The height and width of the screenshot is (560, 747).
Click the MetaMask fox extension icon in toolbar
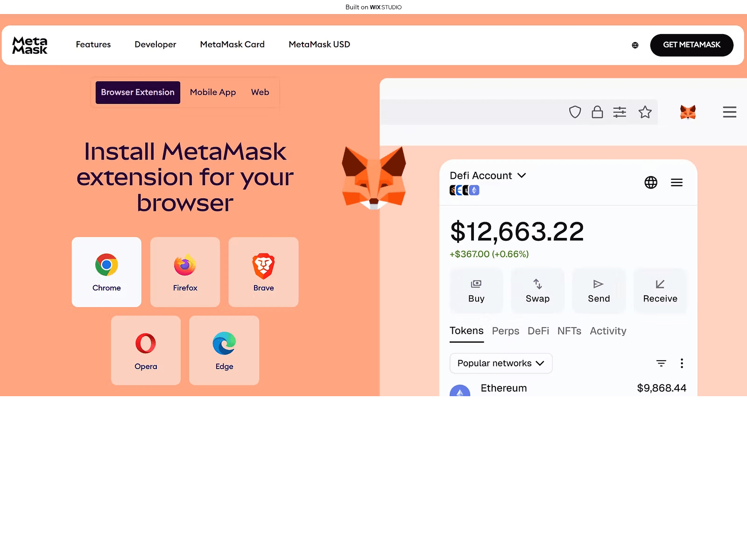[688, 112]
